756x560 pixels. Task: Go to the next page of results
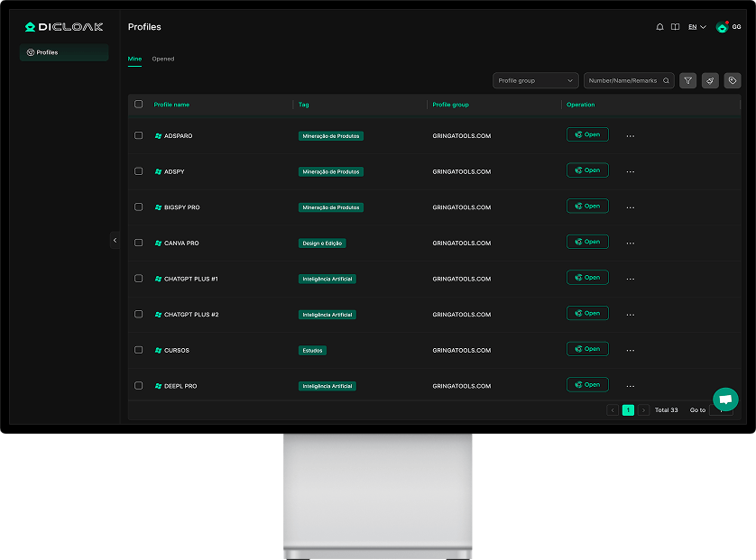643,410
